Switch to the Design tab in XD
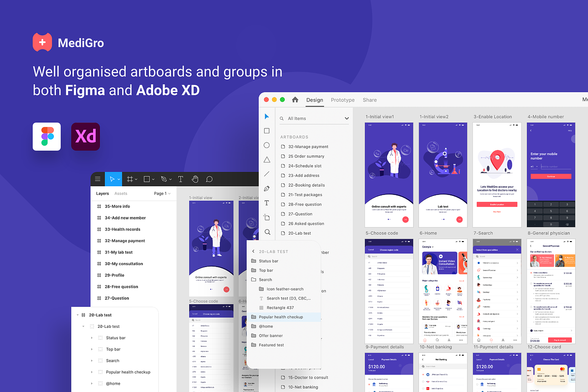This screenshot has height=392, width=588. click(x=315, y=100)
